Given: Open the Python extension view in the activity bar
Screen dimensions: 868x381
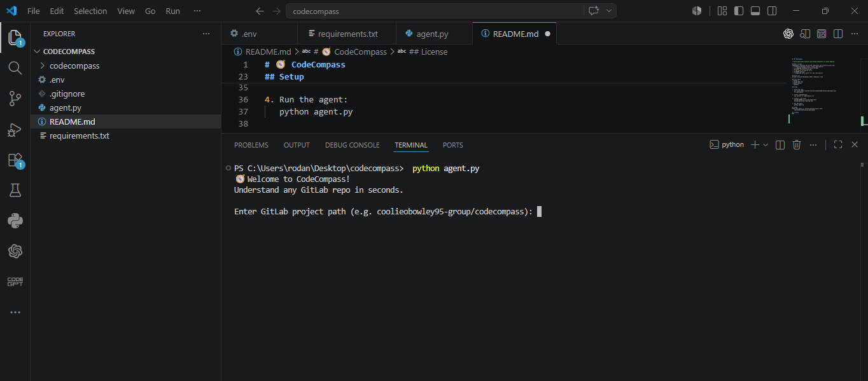Looking at the screenshot, I should [x=15, y=221].
